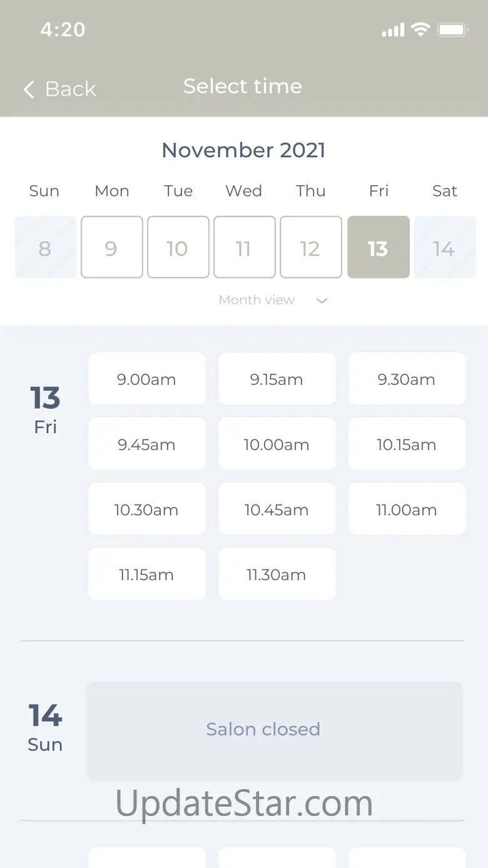
Task: Select the 10.45am time slot
Action: (277, 510)
